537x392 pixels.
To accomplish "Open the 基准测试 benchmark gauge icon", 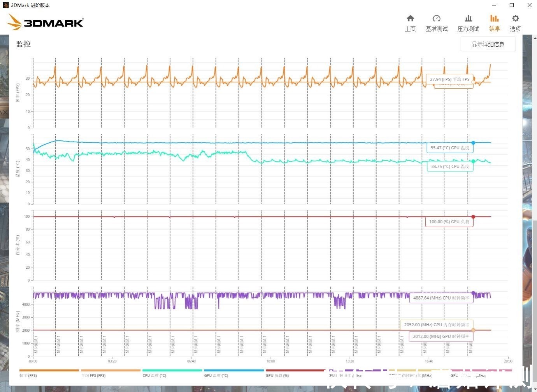I will pos(437,18).
